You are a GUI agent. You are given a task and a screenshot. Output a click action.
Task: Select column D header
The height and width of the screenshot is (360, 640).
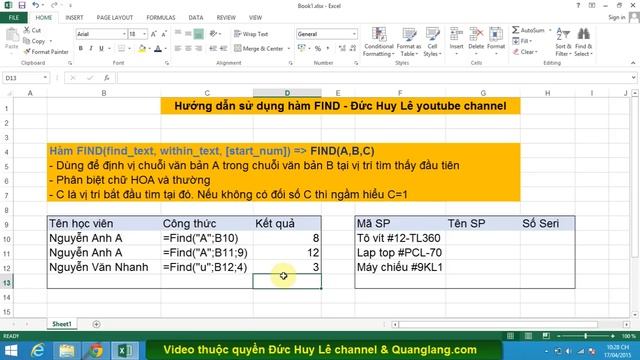coord(287,93)
